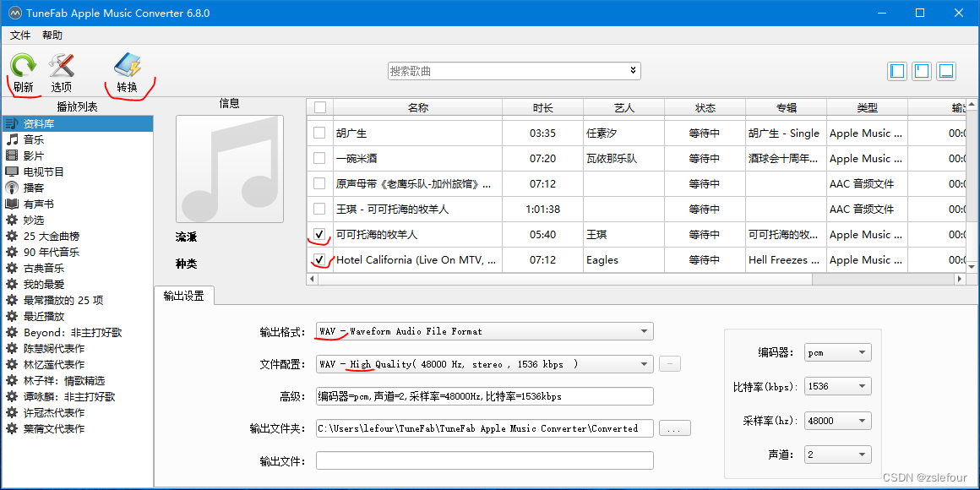Click the vertical scrollbar down arrow of song table

click(972, 266)
